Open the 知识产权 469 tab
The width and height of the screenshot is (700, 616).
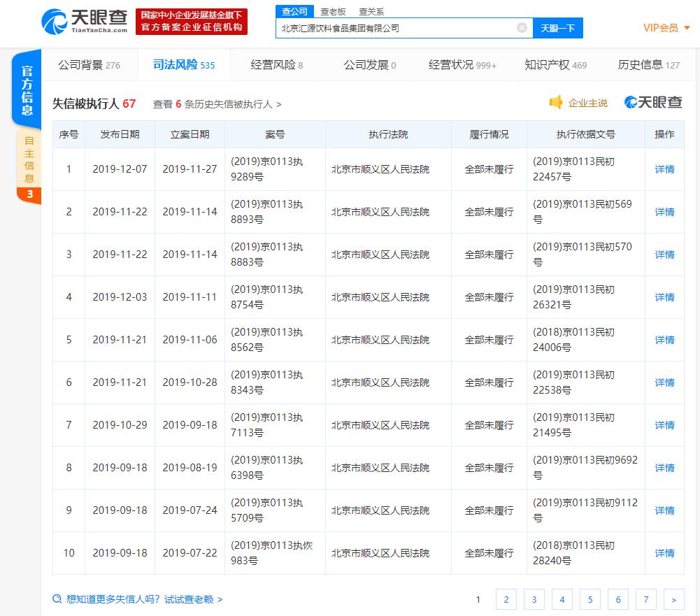tap(555, 65)
